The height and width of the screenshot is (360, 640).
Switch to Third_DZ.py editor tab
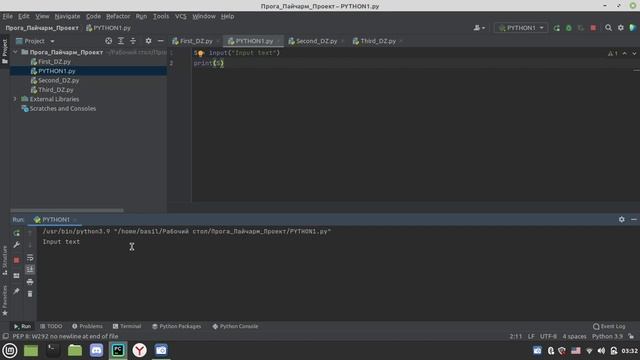(378, 41)
